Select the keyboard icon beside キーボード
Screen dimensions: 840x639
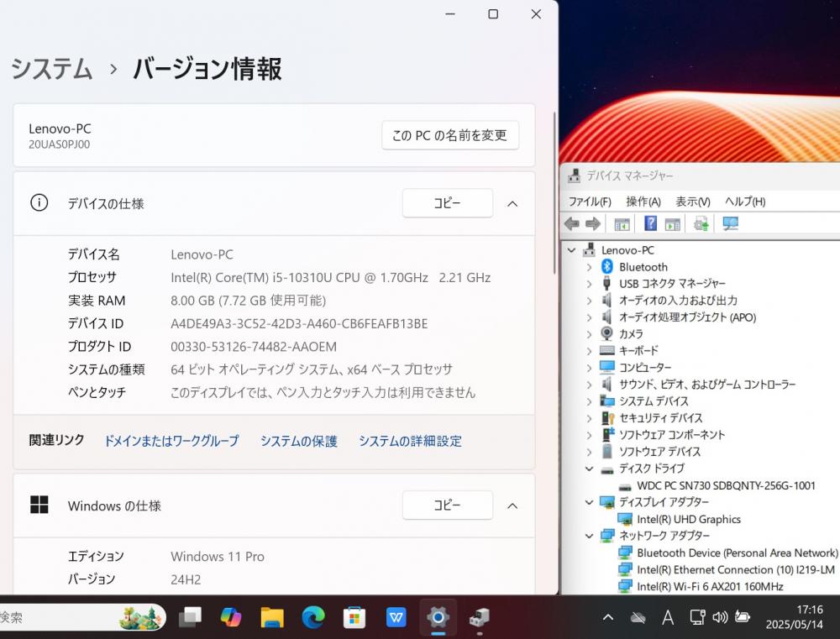pyautogui.click(x=607, y=350)
